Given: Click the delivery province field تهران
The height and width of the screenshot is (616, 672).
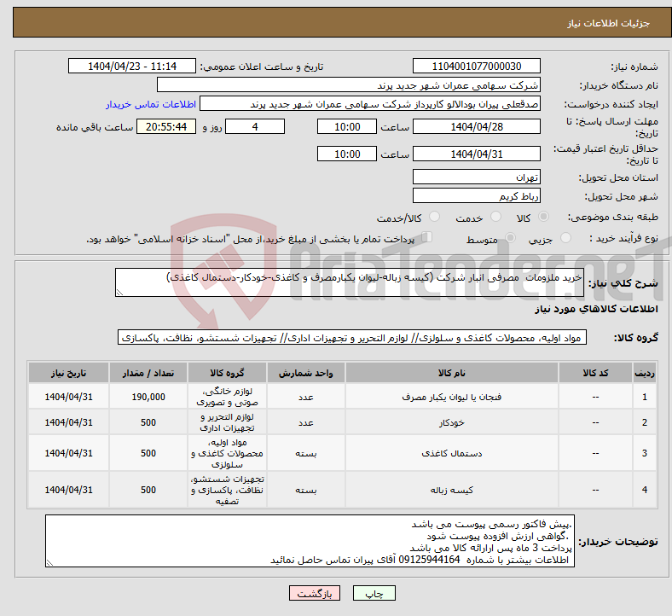Looking at the screenshot, I should [477, 177].
